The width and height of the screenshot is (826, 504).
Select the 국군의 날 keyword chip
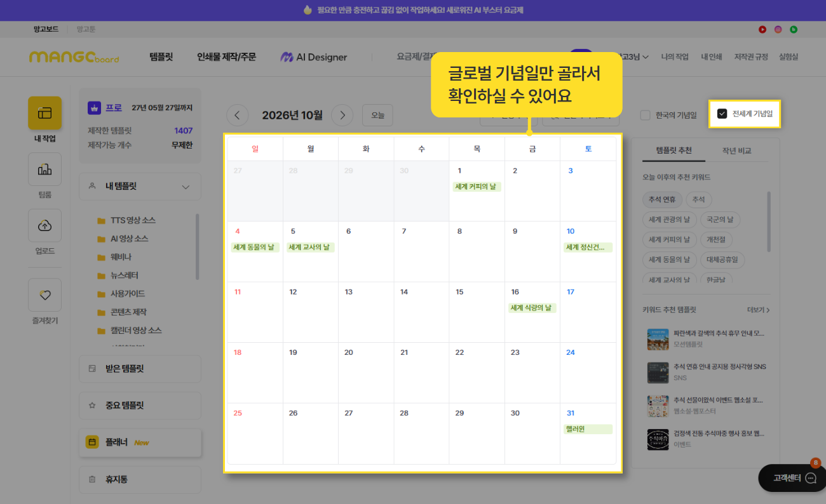(x=720, y=220)
